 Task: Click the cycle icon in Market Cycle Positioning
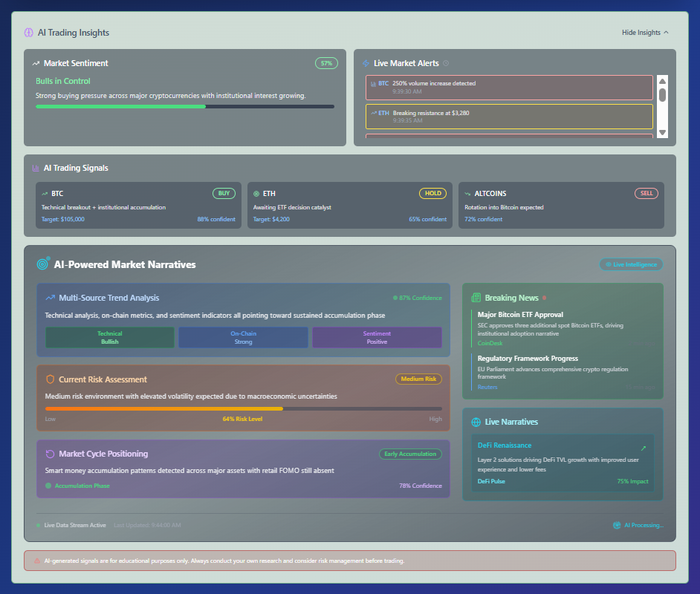pos(50,454)
